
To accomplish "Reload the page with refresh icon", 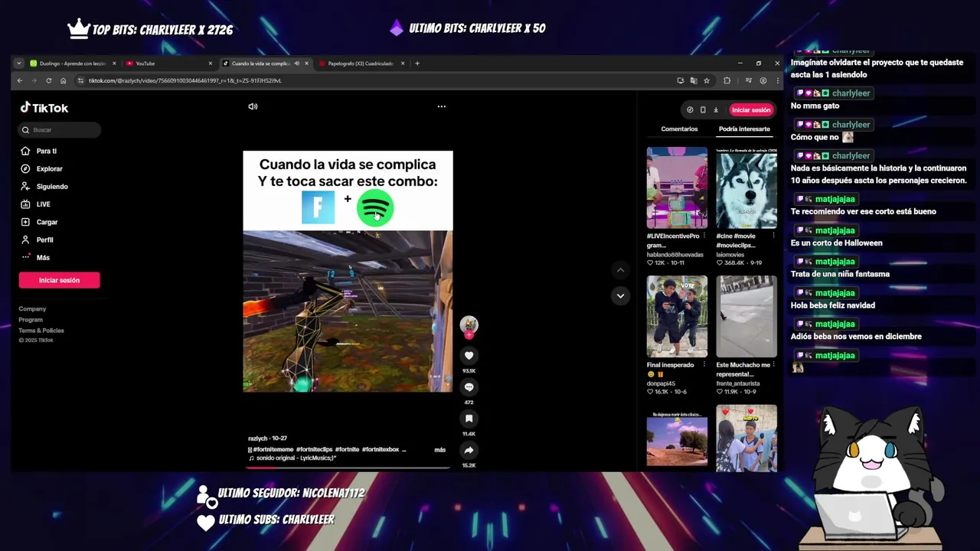I will pos(48,80).
